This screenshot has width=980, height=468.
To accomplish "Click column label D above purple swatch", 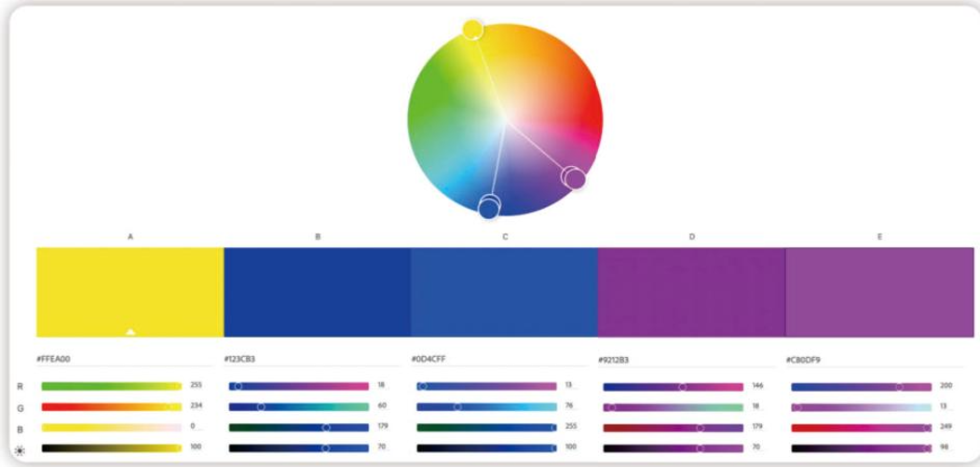I will [692, 237].
